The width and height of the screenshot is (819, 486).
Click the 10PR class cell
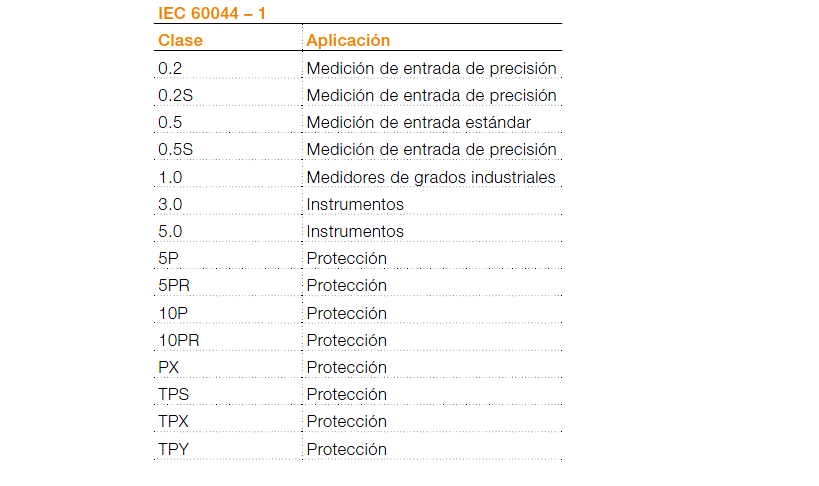[x=179, y=340]
